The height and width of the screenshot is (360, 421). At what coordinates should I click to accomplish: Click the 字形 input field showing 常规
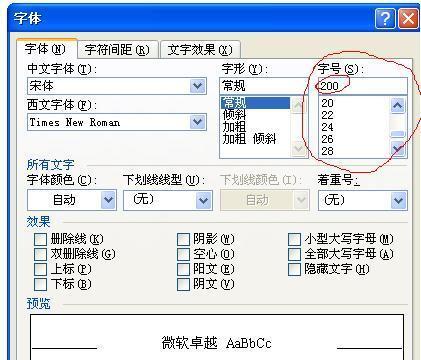pos(264,86)
